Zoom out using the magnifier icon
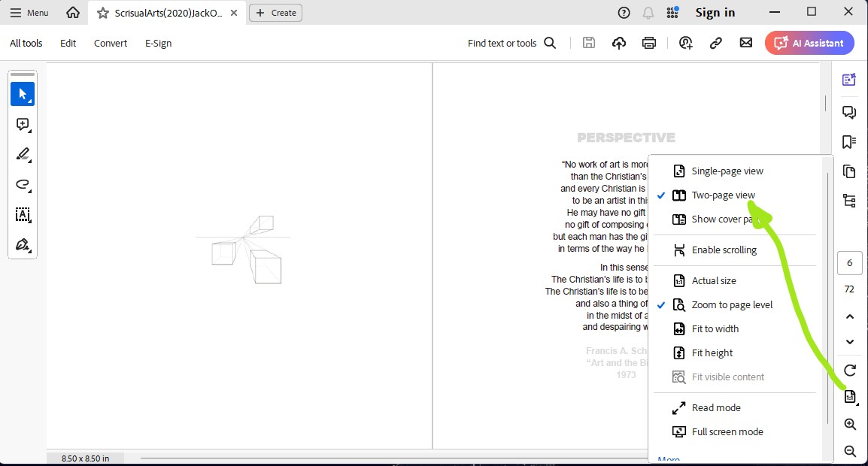The width and height of the screenshot is (868, 466). [849, 451]
